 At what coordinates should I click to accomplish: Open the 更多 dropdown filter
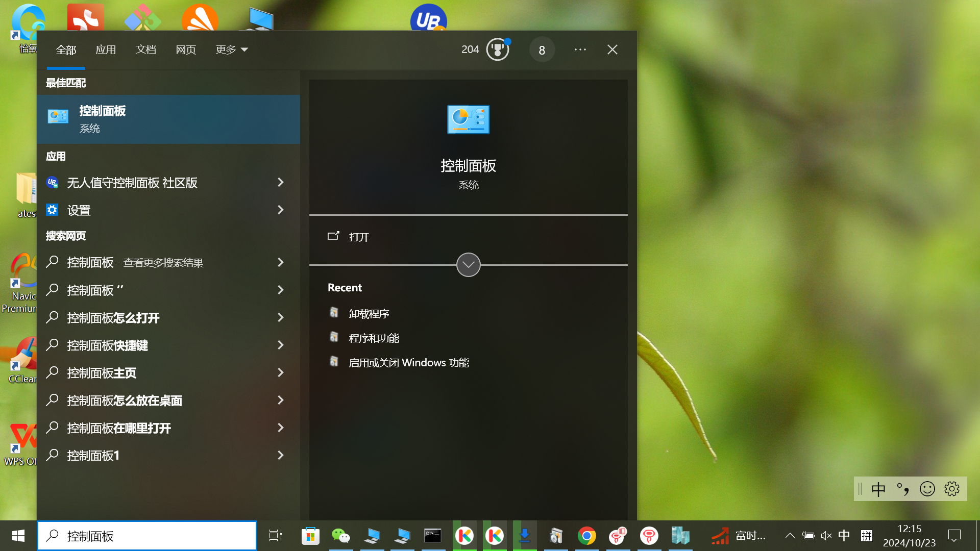[x=231, y=49]
